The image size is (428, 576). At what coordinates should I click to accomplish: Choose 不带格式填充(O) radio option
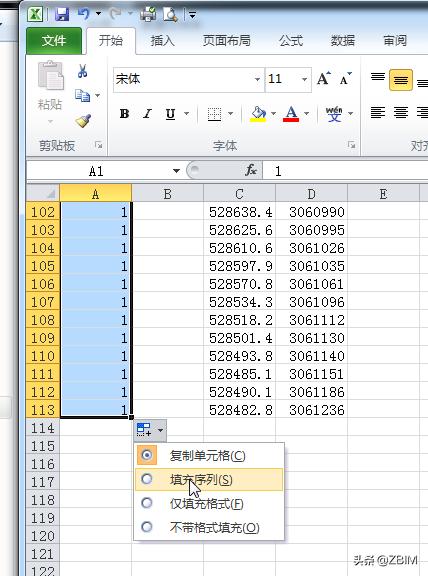pyautogui.click(x=209, y=528)
